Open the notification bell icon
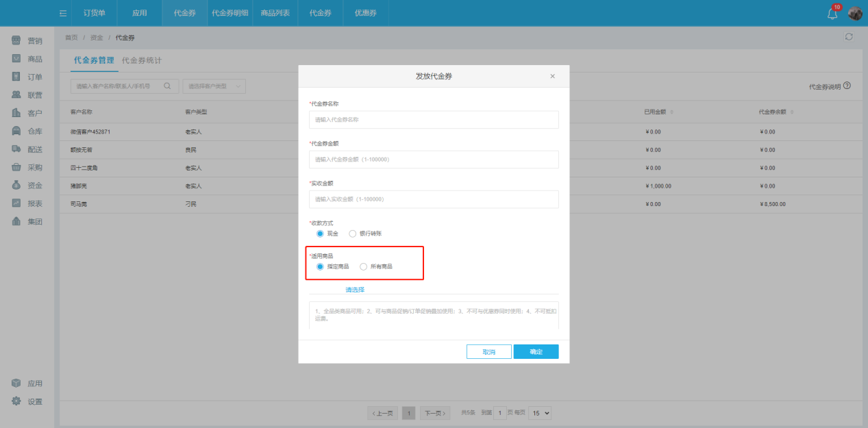This screenshot has height=428, width=868. (x=833, y=14)
